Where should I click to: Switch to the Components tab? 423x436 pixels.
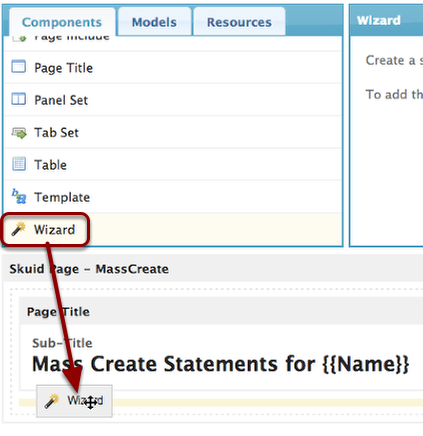tap(62, 22)
